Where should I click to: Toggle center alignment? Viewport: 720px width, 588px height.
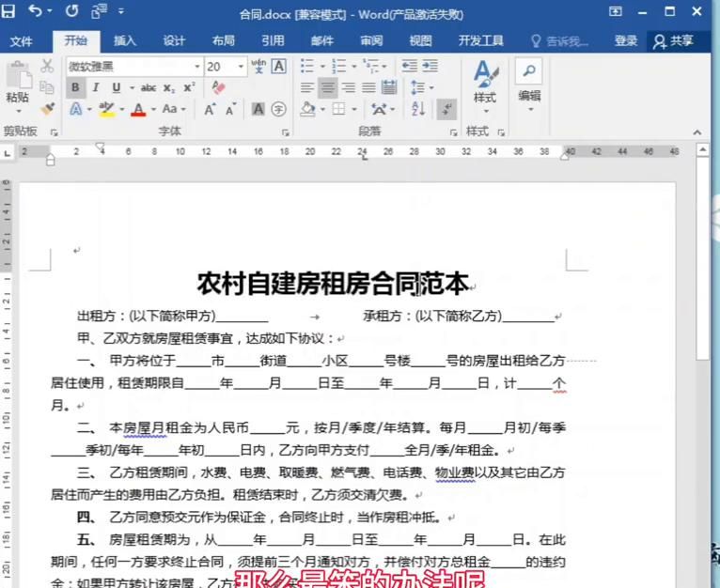point(327,87)
